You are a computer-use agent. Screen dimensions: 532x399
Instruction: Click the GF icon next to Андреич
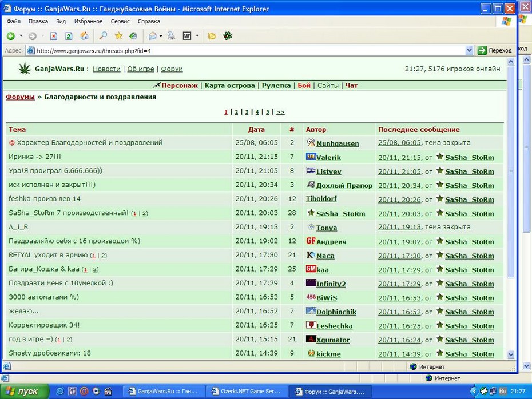311,241
